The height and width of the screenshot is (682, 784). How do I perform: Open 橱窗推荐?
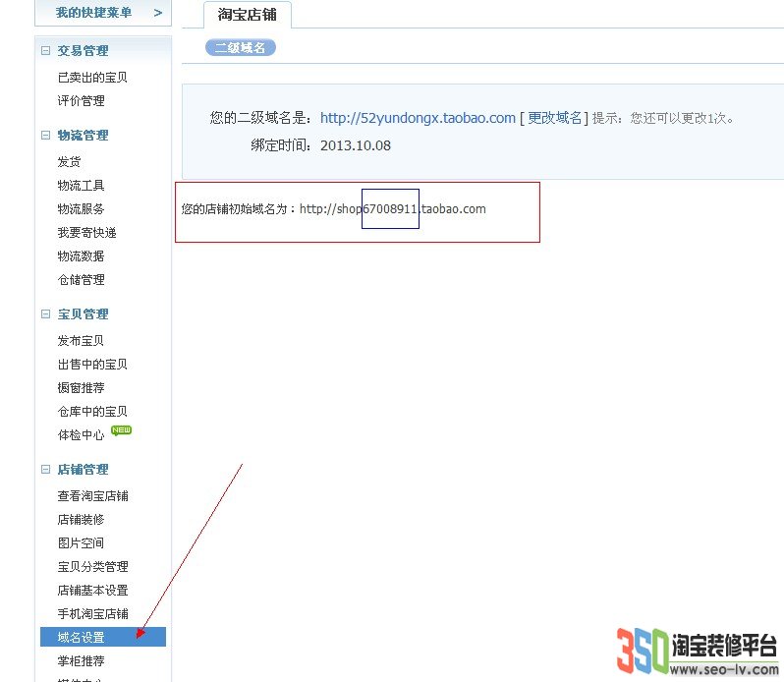point(81,387)
